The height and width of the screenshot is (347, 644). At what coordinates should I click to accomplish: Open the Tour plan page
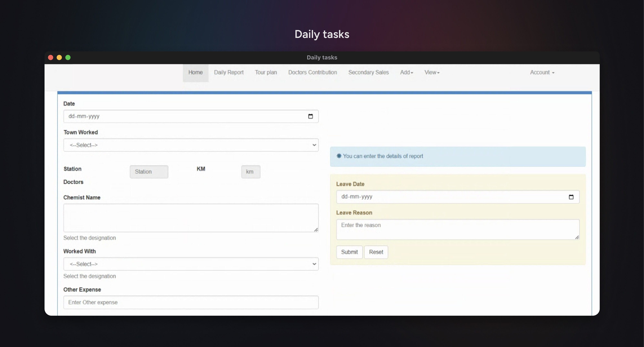266,72
